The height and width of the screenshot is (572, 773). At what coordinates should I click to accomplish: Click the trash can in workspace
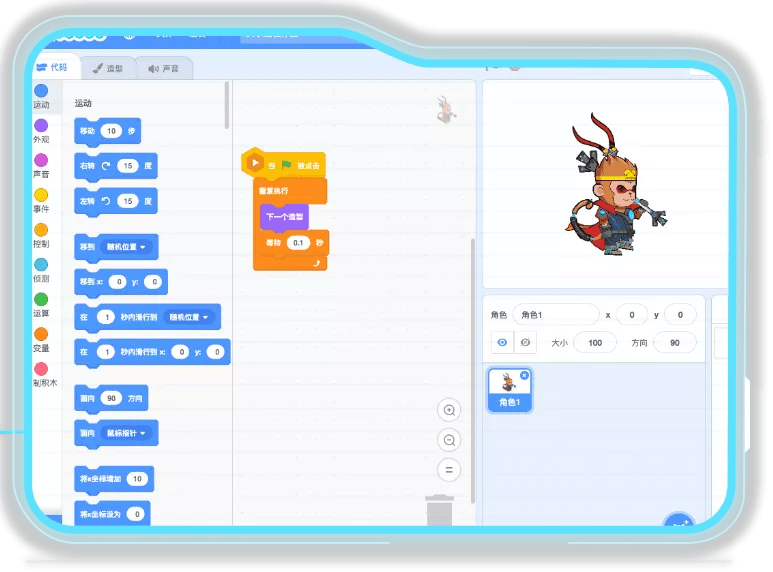439,510
